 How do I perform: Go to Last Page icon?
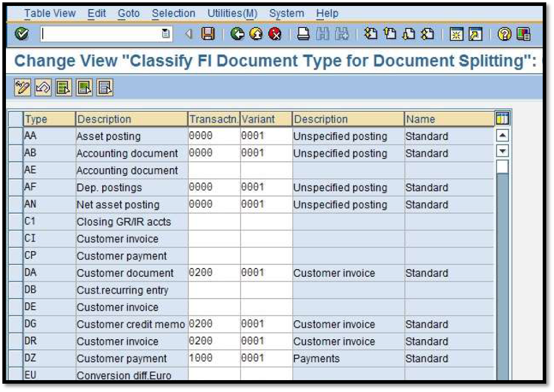point(427,34)
